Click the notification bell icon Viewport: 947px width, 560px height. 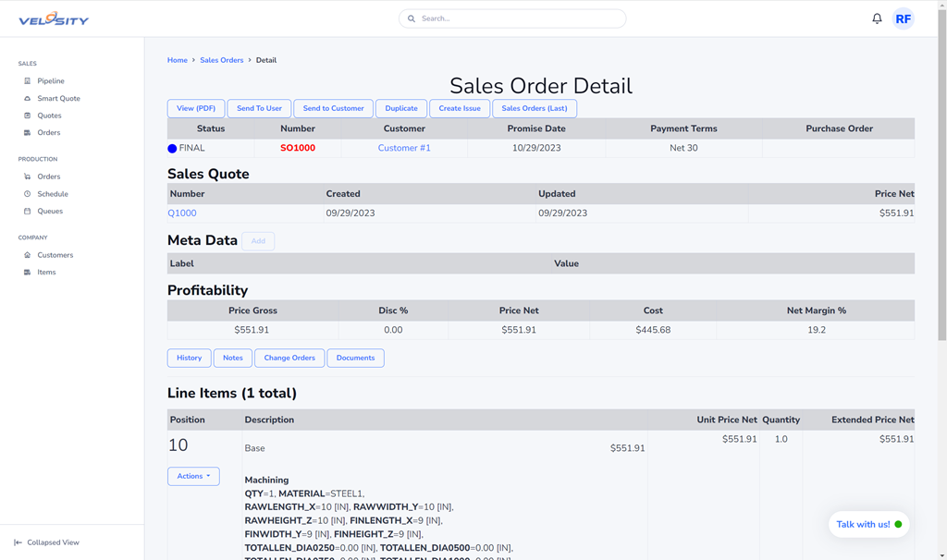point(877,18)
